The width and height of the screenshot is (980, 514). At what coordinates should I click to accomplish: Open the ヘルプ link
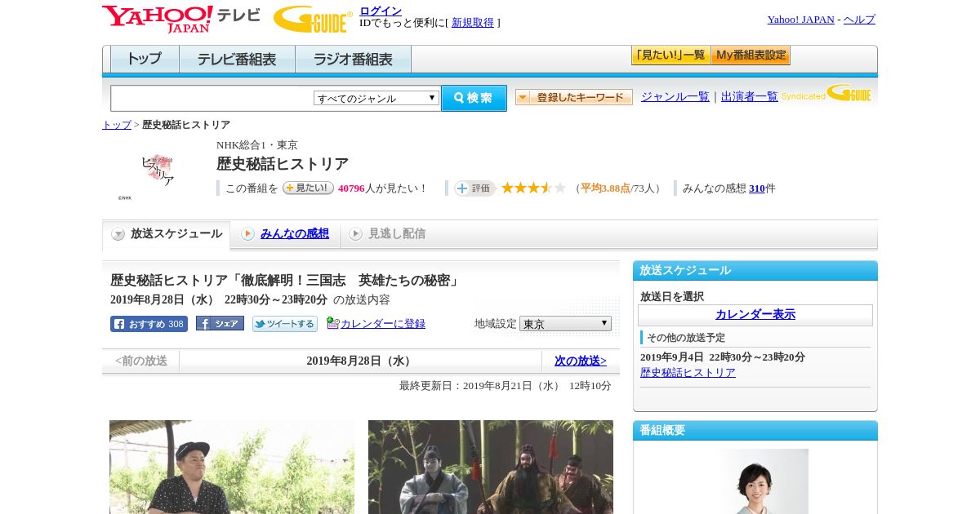pos(859,20)
